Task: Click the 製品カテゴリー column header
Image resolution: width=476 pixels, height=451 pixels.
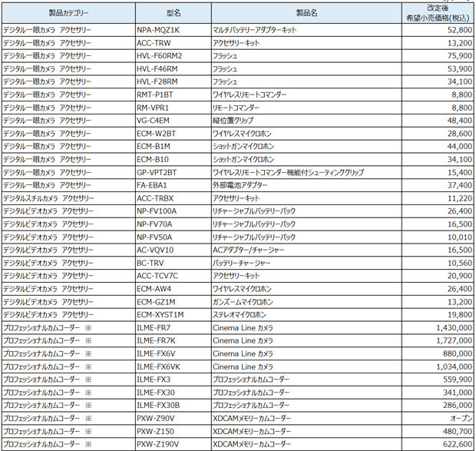Action: pos(68,13)
